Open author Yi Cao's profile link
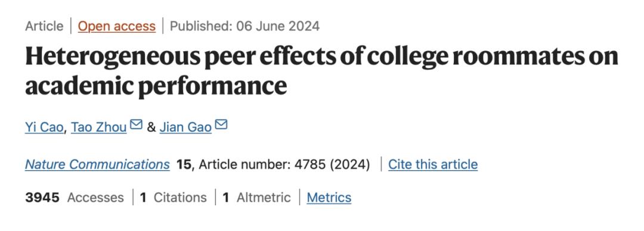The image size is (644, 231). [44, 127]
